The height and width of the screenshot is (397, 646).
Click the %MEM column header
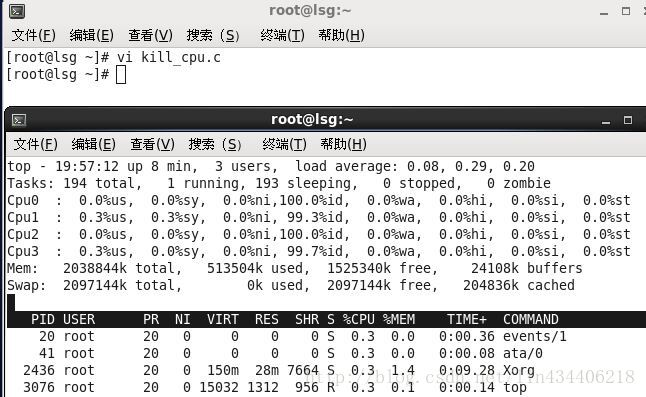399,320
